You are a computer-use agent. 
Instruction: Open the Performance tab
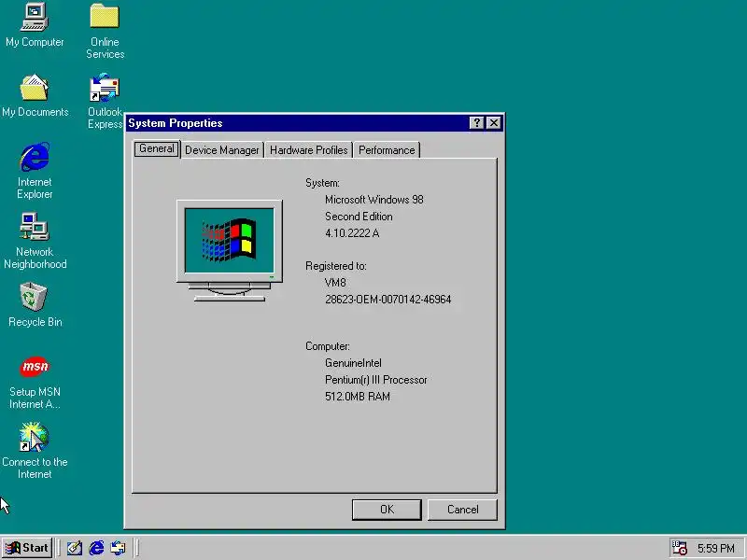tap(387, 150)
